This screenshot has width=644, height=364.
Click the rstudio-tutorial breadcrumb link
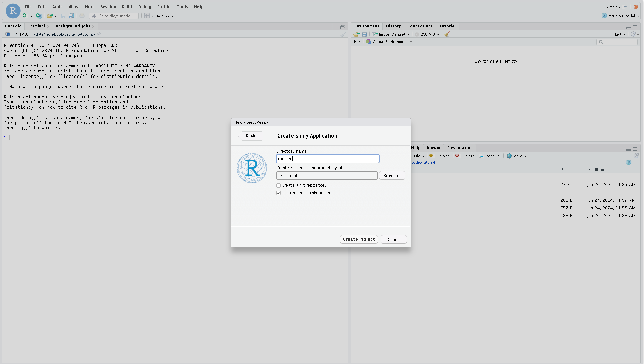pyautogui.click(x=423, y=162)
